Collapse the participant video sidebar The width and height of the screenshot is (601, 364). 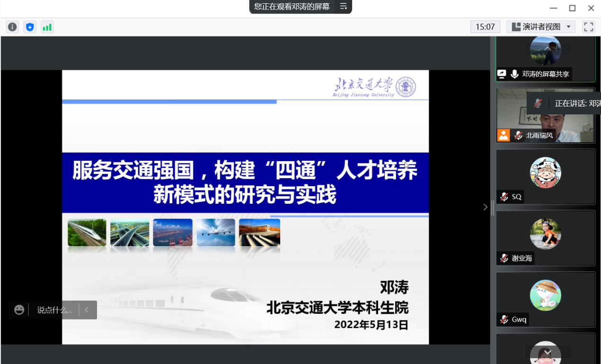(x=485, y=207)
